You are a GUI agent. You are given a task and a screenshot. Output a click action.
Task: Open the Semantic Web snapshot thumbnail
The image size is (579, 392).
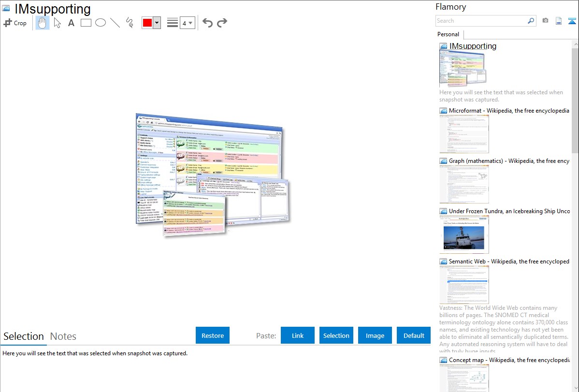coord(464,285)
